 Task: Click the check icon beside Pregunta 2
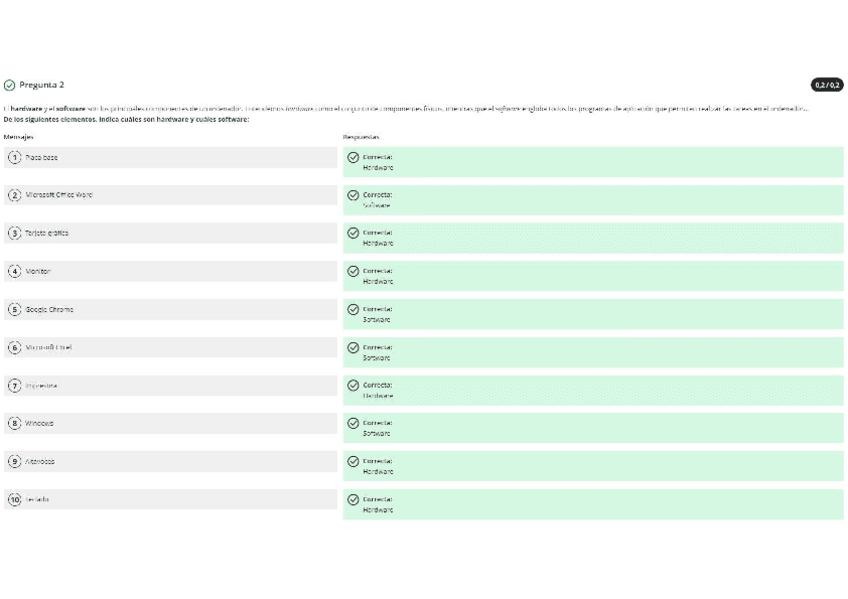tap(10, 85)
